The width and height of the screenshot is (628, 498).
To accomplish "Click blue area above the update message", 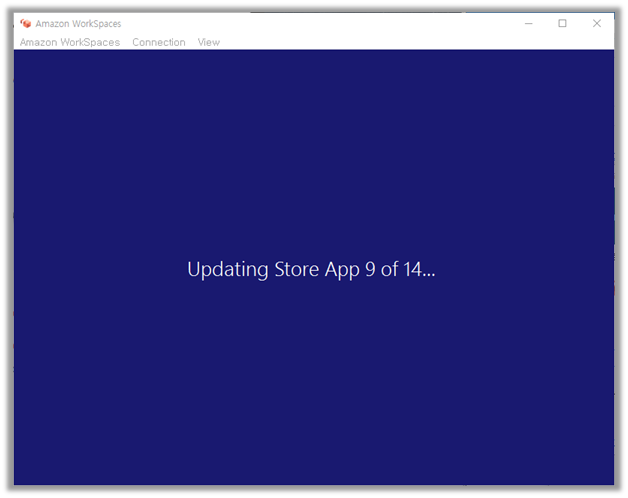I will tap(312, 150).
